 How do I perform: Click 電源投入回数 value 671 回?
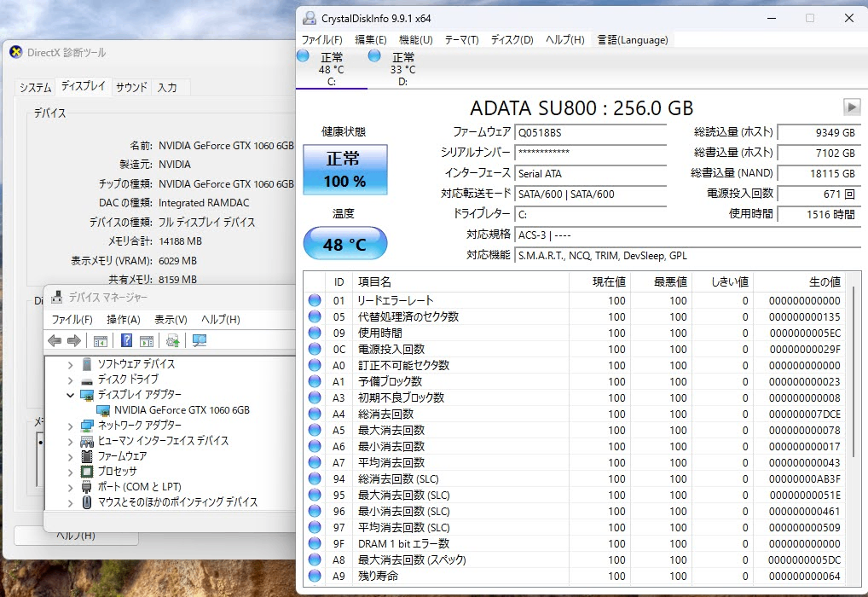click(x=819, y=194)
